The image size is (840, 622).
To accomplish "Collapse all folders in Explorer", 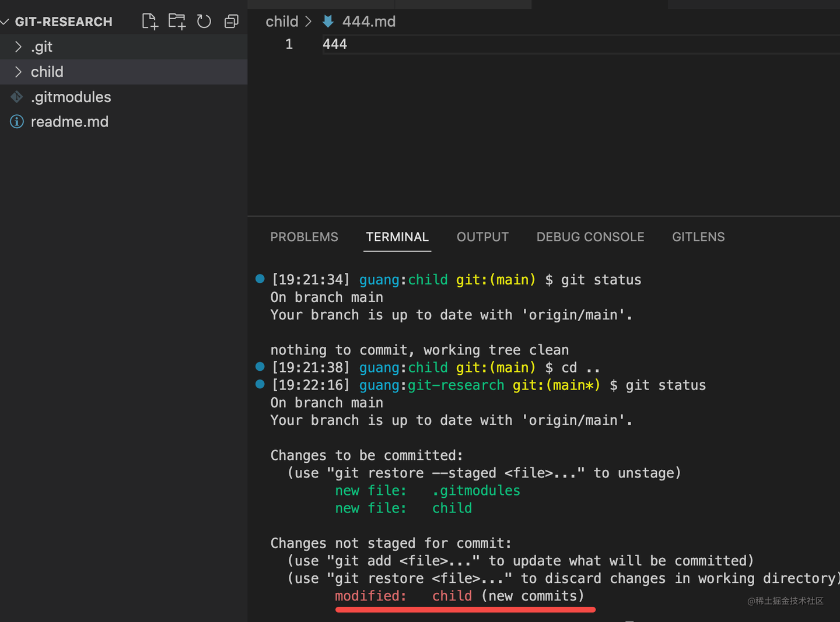I will click(x=231, y=21).
